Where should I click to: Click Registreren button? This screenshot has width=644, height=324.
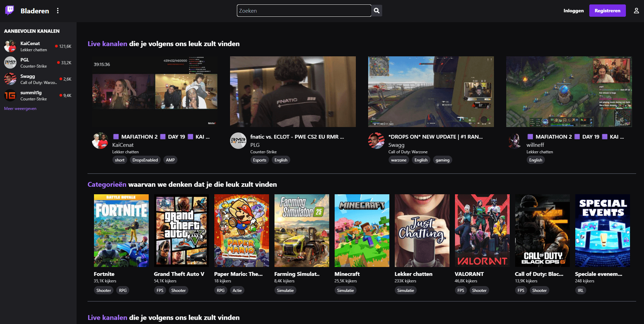coord(607,11)
